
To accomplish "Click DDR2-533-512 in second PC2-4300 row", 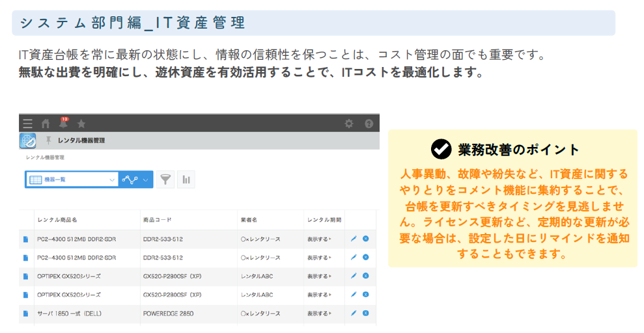I will pos(163,258).
